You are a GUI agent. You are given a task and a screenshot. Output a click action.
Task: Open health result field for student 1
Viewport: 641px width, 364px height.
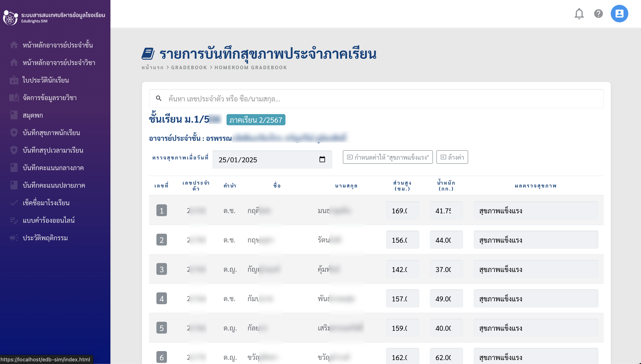point(535,211)
